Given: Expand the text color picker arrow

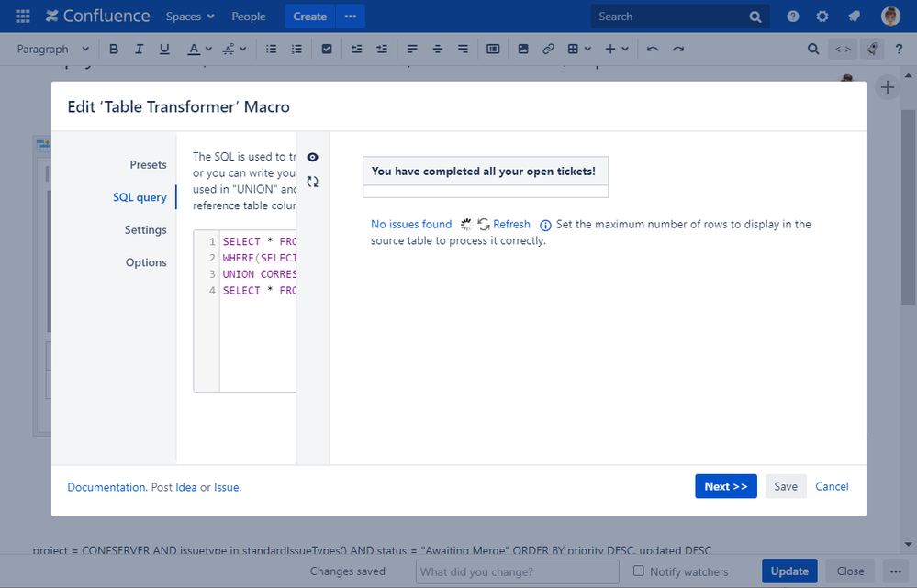Looking at the screenshot, I should coord(208,50).
